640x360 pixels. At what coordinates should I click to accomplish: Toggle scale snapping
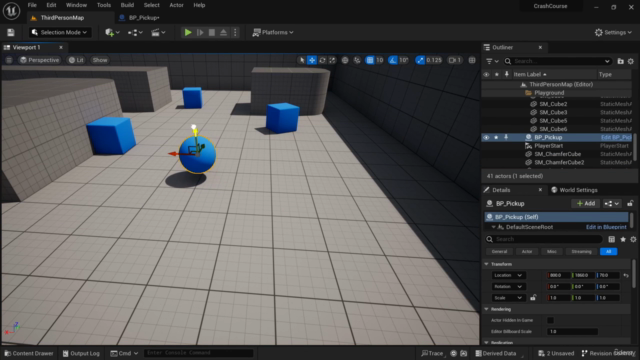[x=420, y=60]
